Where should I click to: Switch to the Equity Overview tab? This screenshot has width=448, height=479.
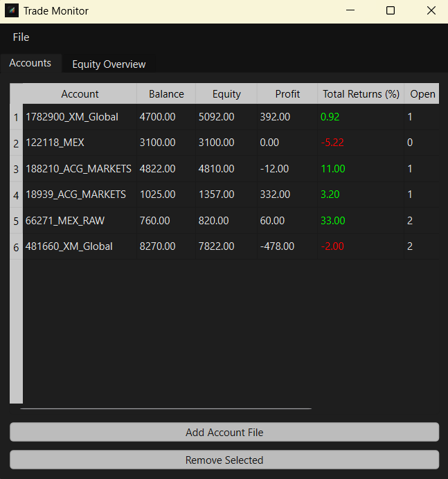click(109, 64)
